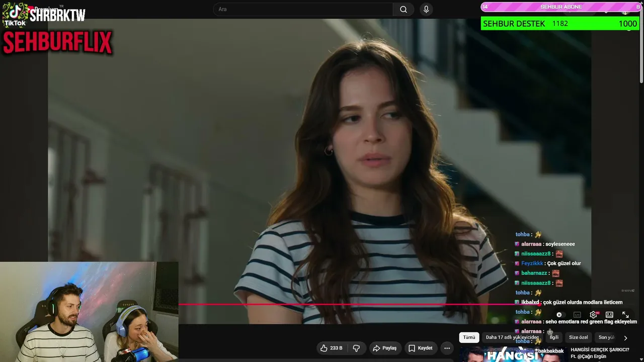This screenshot has height=362, width=644.
Task: Enter fullscreen with the expand arrows icon
Action: coord(625,315)
